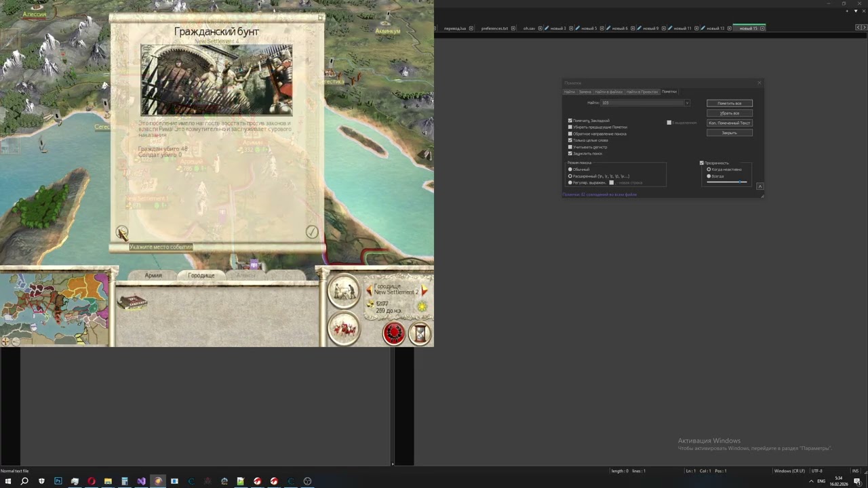Image resolution: width=868 pixels, height=488 pixels.
Task: Select the Пометки tab
Action: tap(669, 91)
